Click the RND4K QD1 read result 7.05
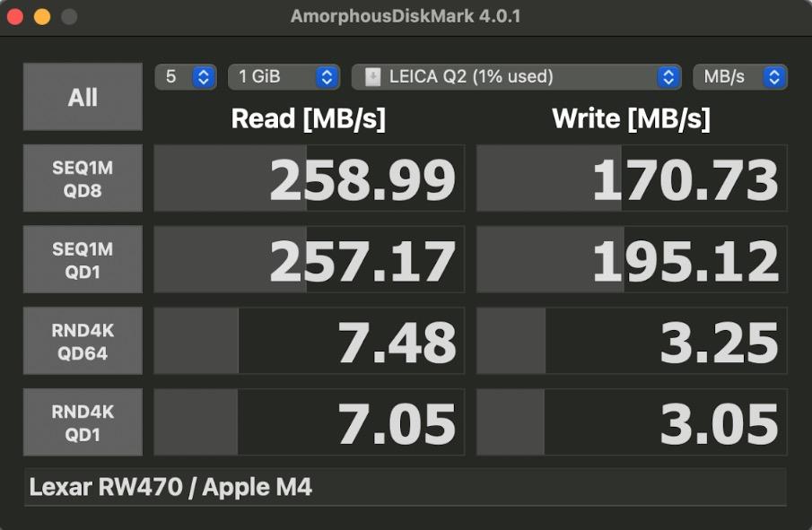The image size is (812, 530). click(396, 424)
